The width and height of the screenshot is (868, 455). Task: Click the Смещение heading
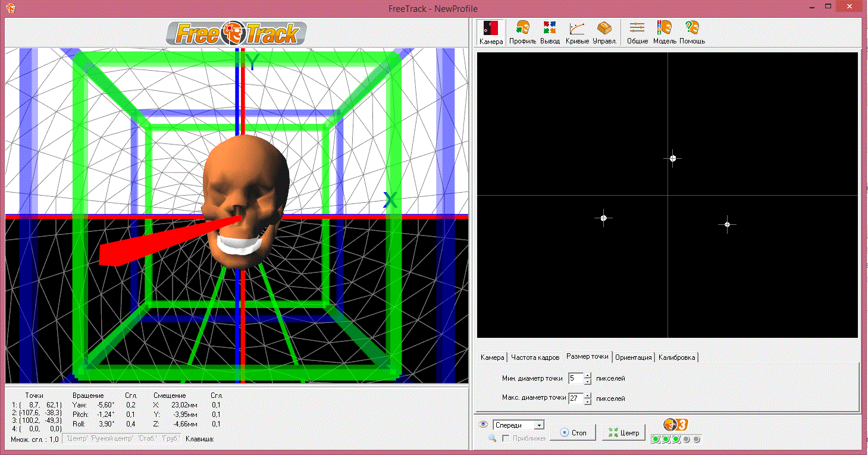tap(170, 395)
